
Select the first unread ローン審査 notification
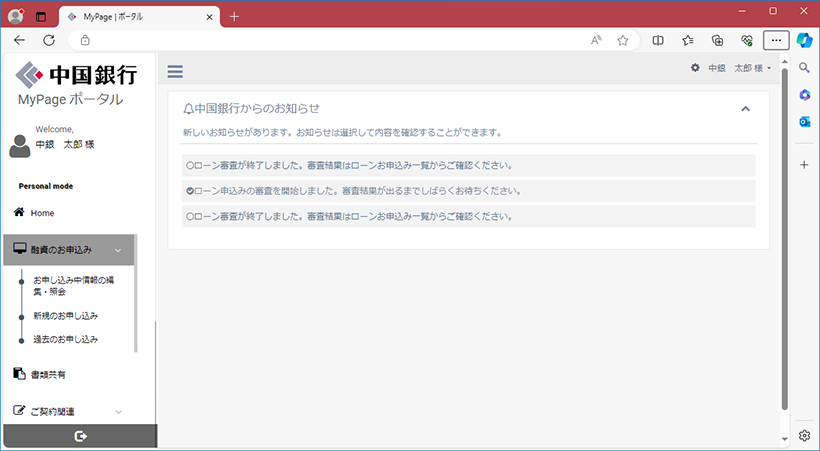(468, 165)
